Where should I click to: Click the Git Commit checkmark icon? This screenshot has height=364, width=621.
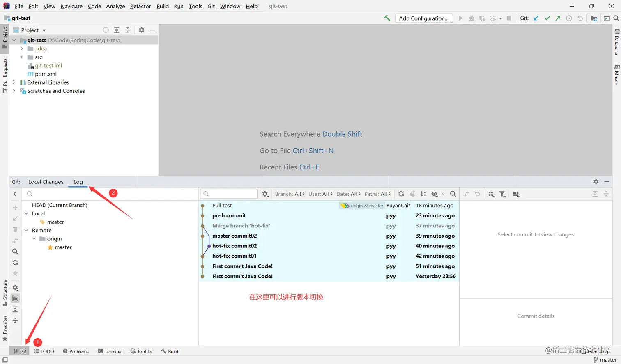547,18
